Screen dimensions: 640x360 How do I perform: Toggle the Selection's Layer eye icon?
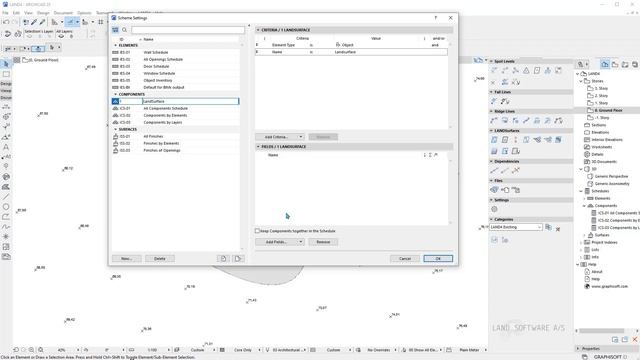click(29, 36)
